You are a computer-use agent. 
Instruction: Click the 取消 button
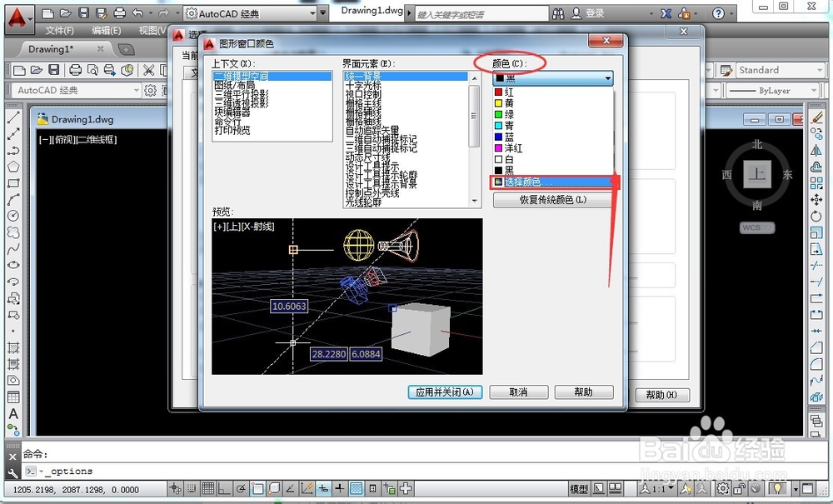pos(518,392)
